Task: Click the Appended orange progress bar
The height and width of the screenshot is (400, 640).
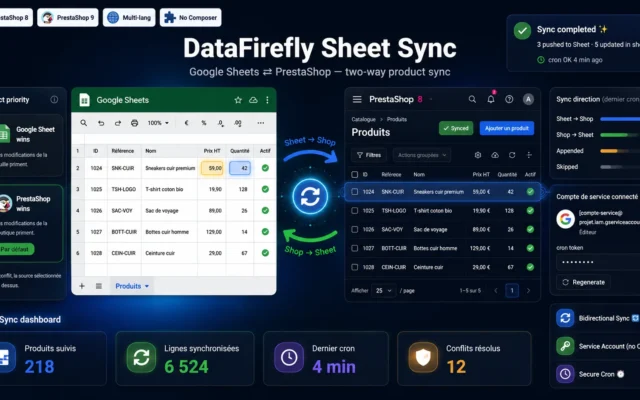Action: [620, 151]
